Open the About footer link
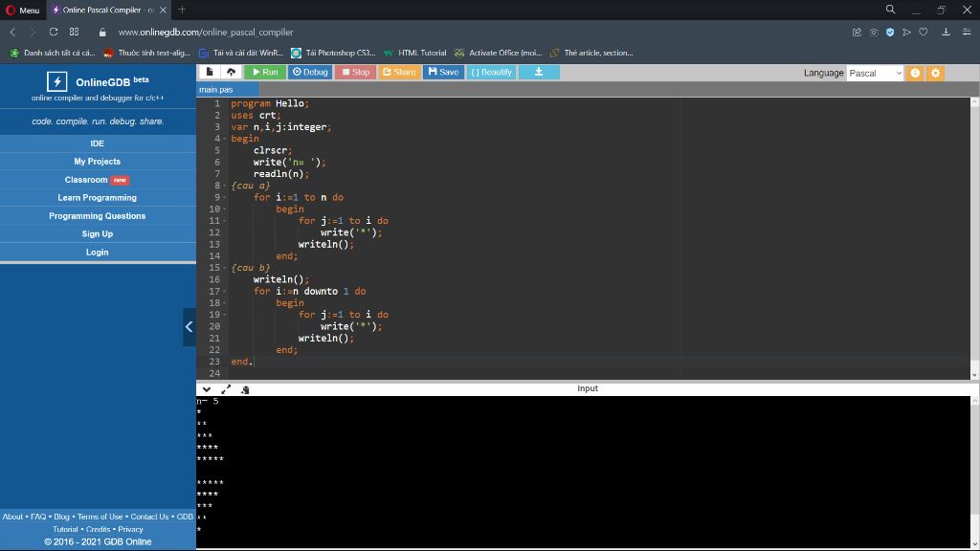Image resolution: width=980 pixels, height=551 pixels. [x=12, y=517]
